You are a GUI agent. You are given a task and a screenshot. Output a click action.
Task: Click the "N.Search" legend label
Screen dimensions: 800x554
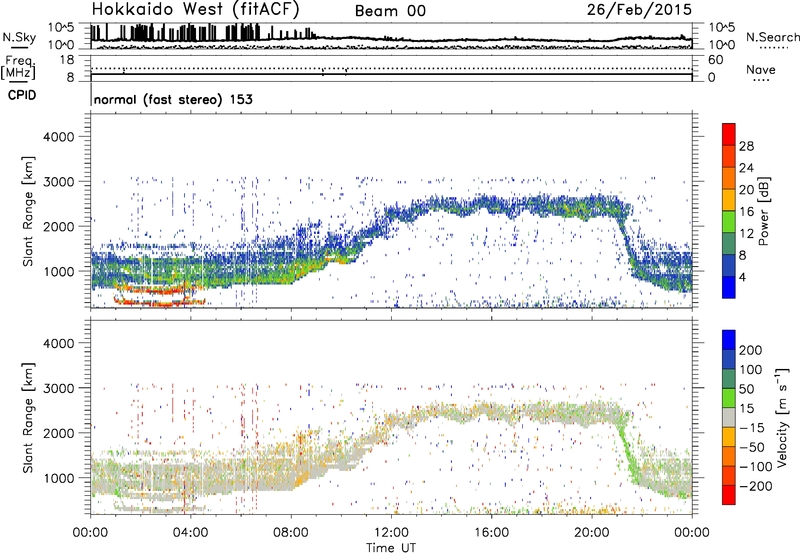[x=772, y=37]
